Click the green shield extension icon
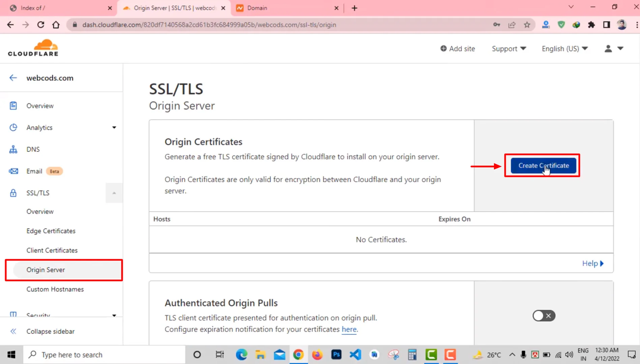Image resolution: width=640 pixels, height=364 pixels. 561,25
